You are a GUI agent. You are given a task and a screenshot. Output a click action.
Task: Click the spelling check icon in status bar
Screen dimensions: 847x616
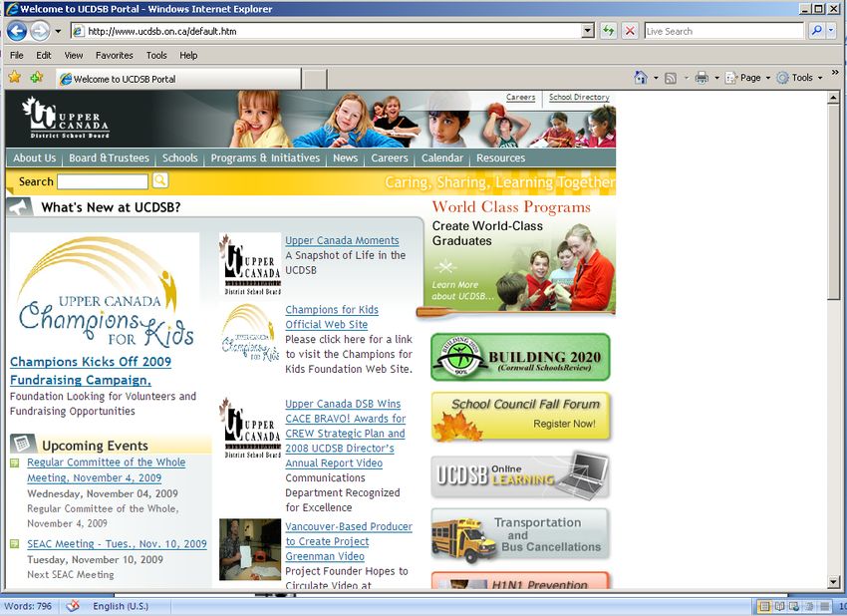(x=73, y=606)
